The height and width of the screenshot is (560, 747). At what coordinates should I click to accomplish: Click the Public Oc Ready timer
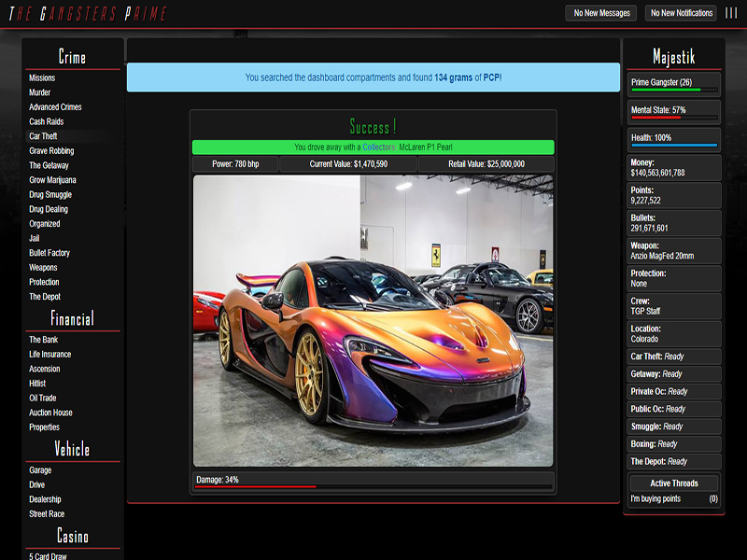coord(673,409)
